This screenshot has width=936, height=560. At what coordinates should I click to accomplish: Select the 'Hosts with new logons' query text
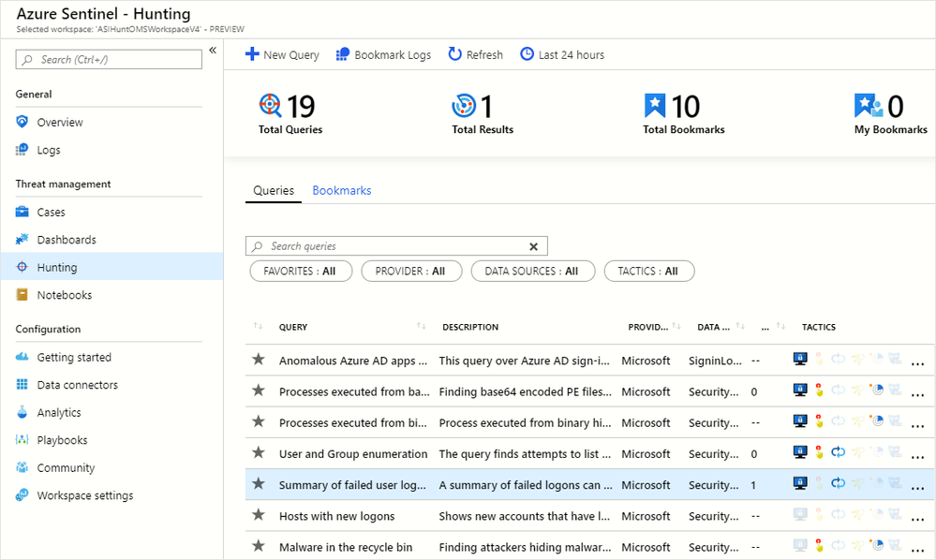[x=336, y=517]
